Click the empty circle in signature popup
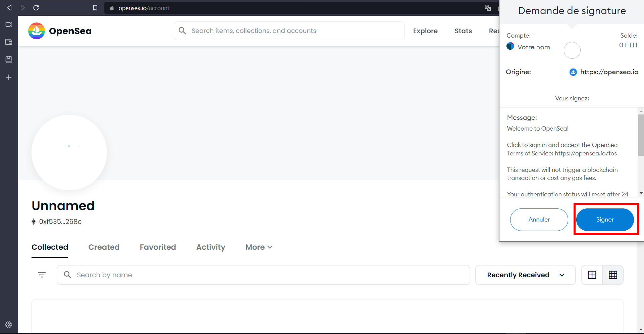The image size is (644, 334). [572, 50]
